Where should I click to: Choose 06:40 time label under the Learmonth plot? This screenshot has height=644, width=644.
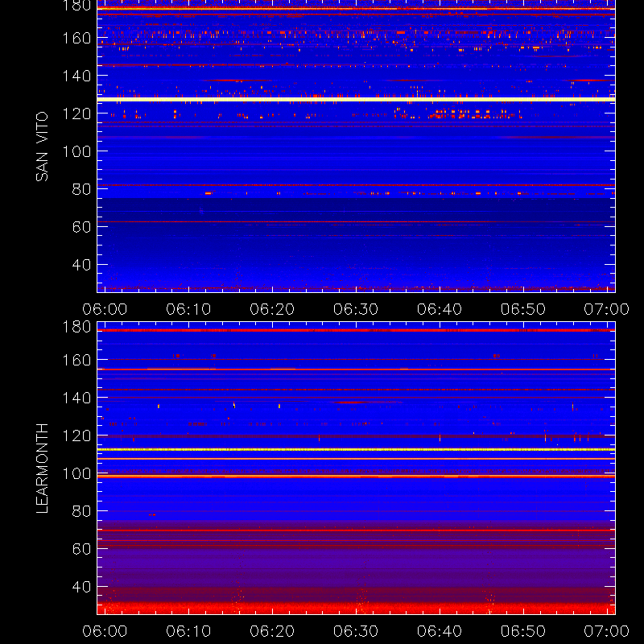(440, 631)
